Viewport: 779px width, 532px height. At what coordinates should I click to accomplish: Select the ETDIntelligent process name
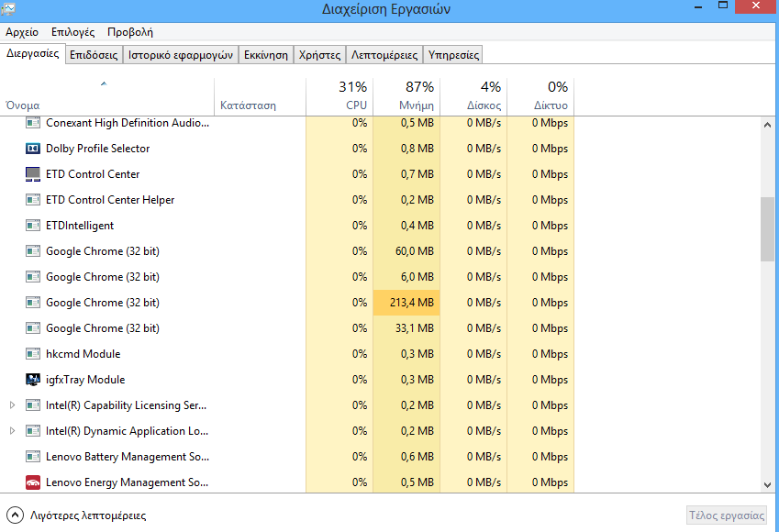coord(80,226)
